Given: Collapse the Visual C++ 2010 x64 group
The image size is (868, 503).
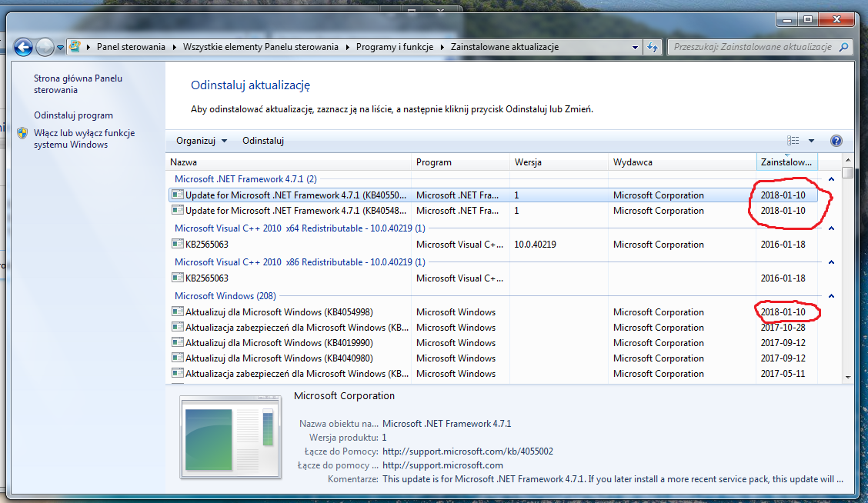Looking at the screenshot, I should click(x=831, y=228).
